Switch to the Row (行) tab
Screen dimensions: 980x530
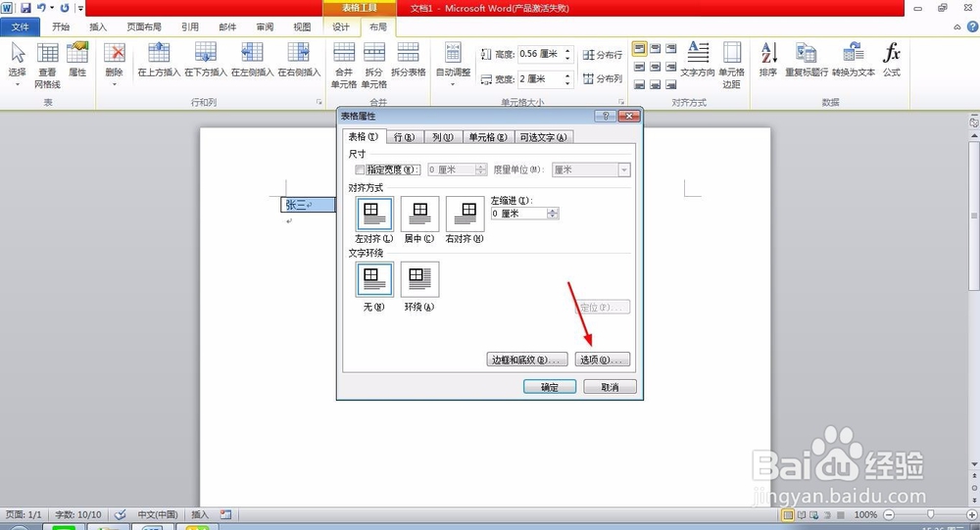[405, 137]
